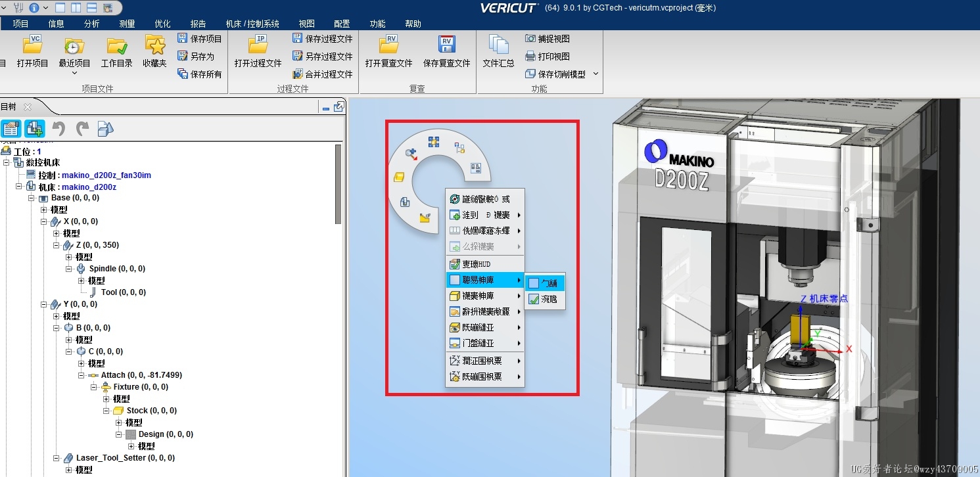
Task: Click 合并过程文件 to merge process files
Action: (x=322, y=74)
